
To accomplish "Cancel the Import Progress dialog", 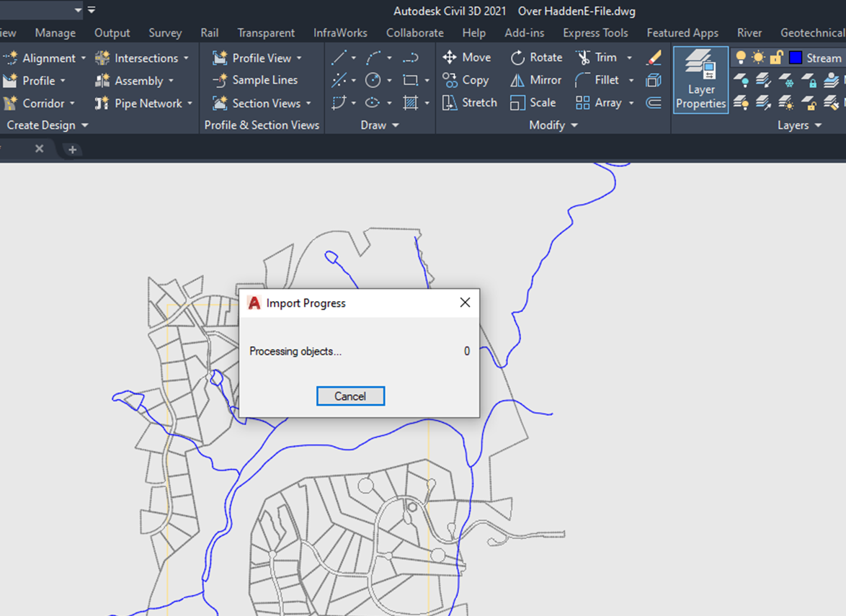I will [350, 396].
